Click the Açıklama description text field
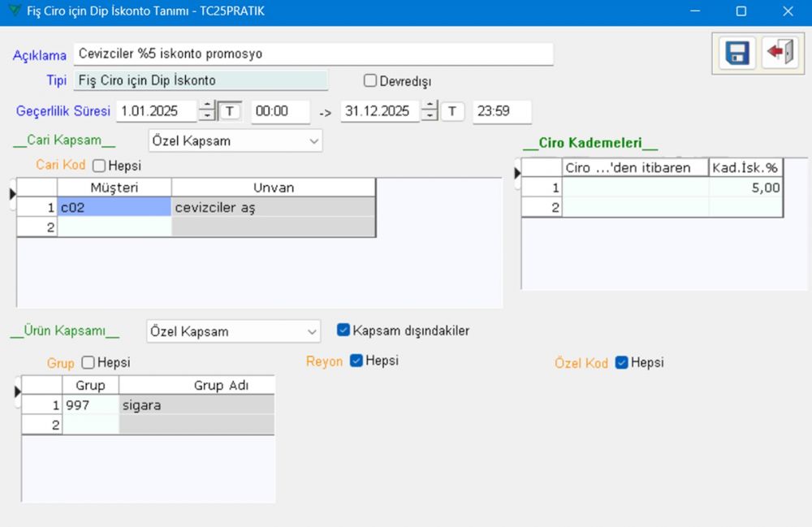 click(x=313, y=54)
